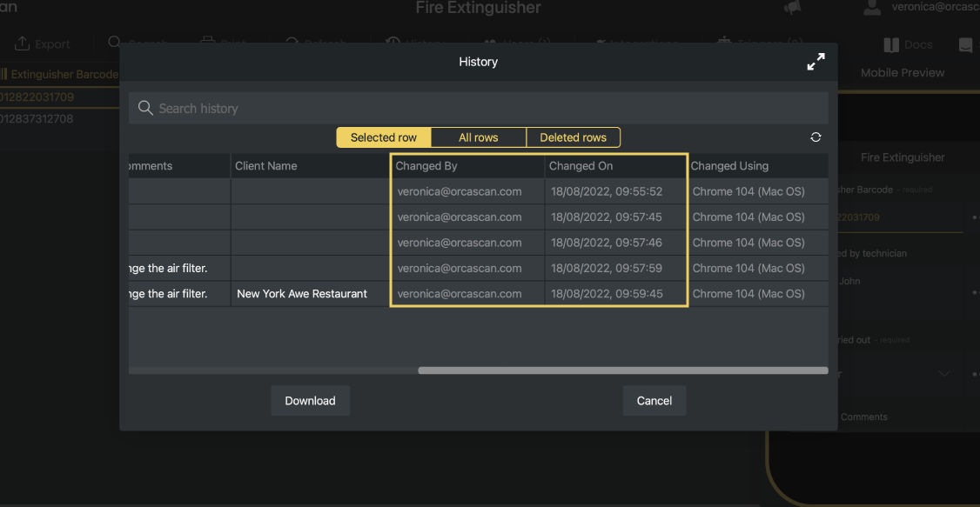980x507 pixels.
Task: Click the refresh history icon
Action: 816,137
